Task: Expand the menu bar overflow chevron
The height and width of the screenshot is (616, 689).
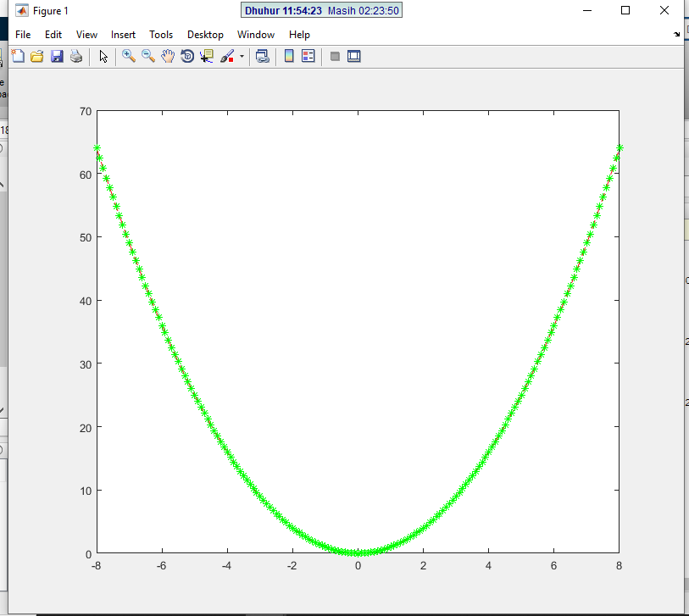Action: point(676,35)
